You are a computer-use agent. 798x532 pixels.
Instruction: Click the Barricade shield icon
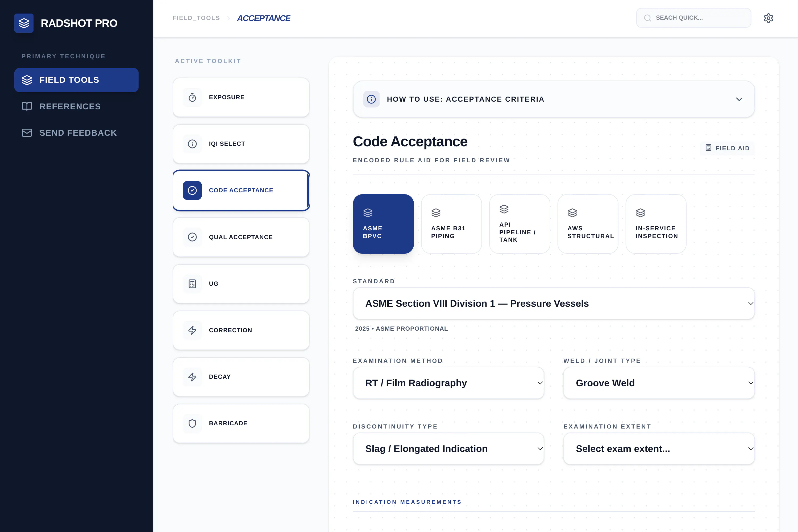coord(192,423)
